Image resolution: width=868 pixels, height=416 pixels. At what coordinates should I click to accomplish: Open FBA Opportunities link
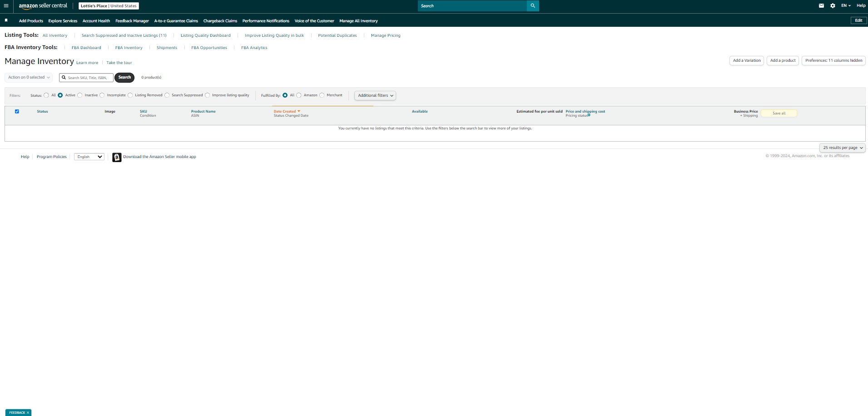pos(209,48)
